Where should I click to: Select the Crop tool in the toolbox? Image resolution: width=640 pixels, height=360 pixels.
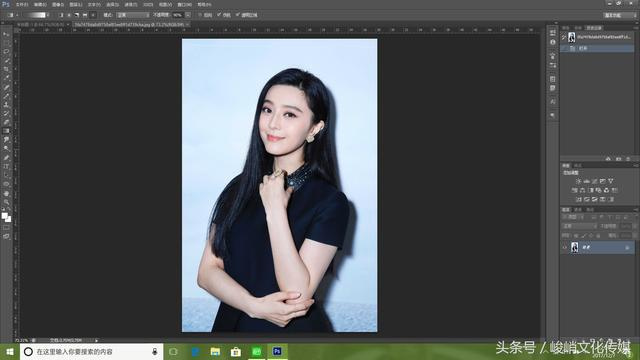click(6, 69)
